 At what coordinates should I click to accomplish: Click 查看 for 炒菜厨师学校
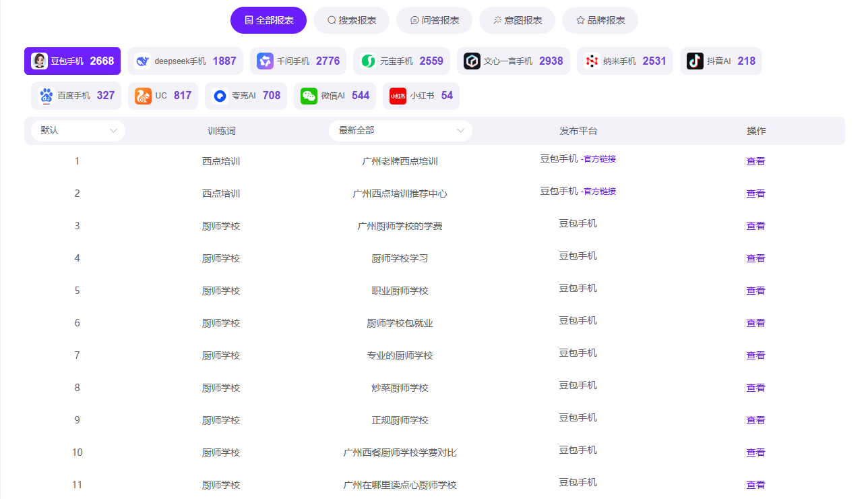tap(755, 388)
